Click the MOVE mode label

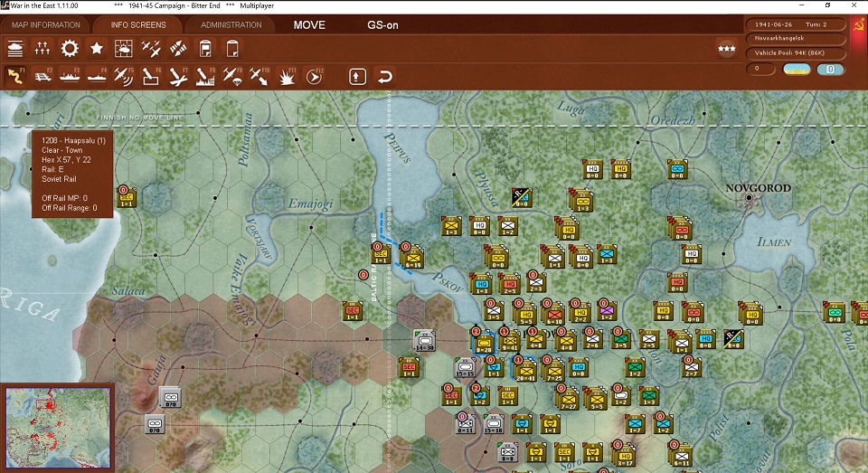click(309, 25)
